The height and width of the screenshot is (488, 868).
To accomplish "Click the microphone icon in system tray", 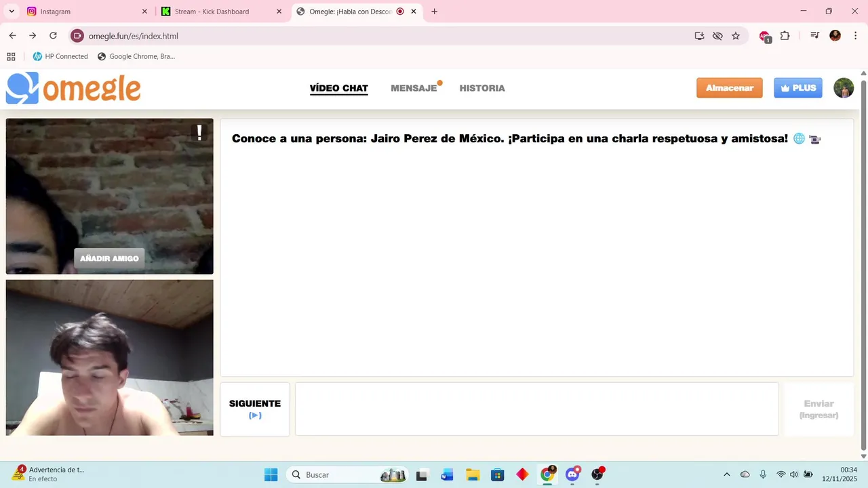I will [763, 474].
